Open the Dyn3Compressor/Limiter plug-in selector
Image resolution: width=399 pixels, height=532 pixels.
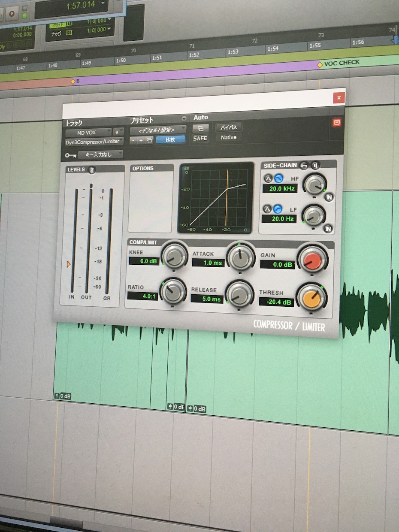(x=94, y=141)
